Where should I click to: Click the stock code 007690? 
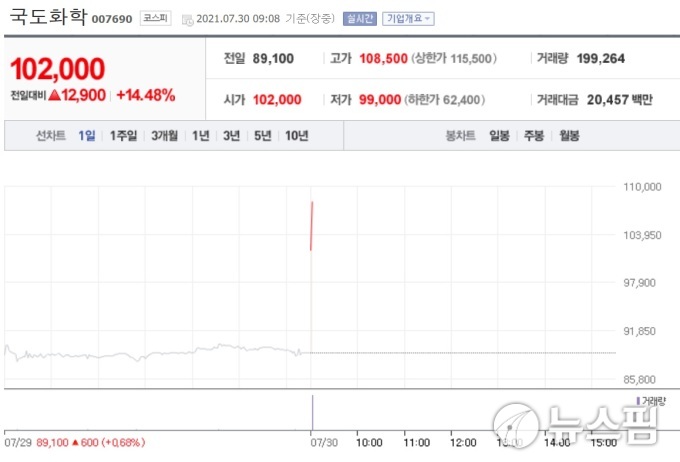coord(112,19)
